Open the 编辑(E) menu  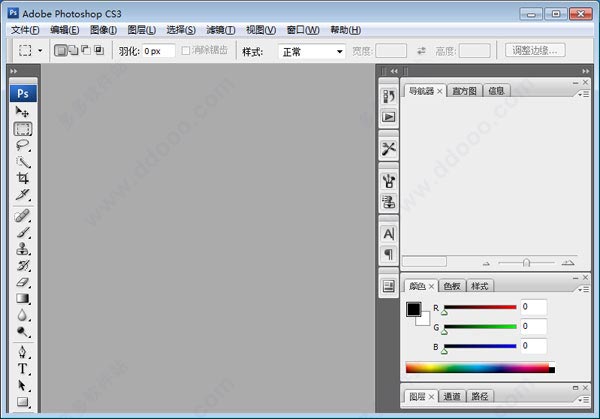65,30
